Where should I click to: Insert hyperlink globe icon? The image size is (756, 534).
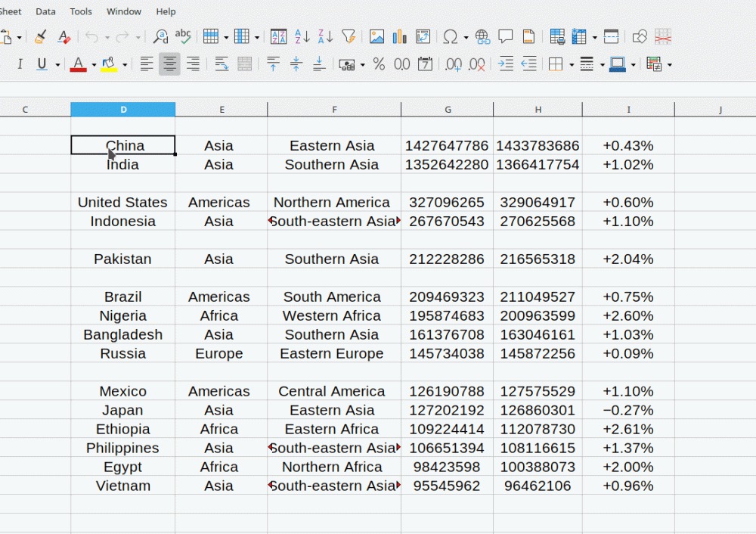[x=482, y=36]
